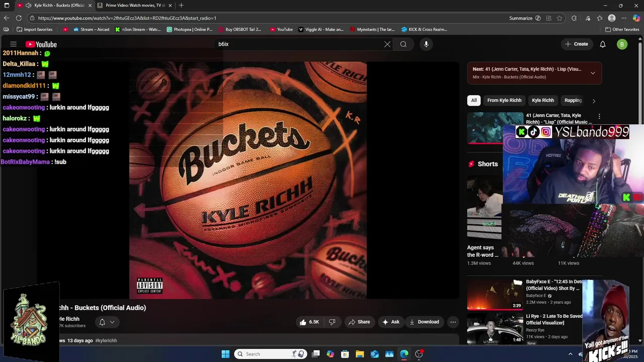Open the Copilot taskbar icon
The image size is (644, 362).
[330, 354]
